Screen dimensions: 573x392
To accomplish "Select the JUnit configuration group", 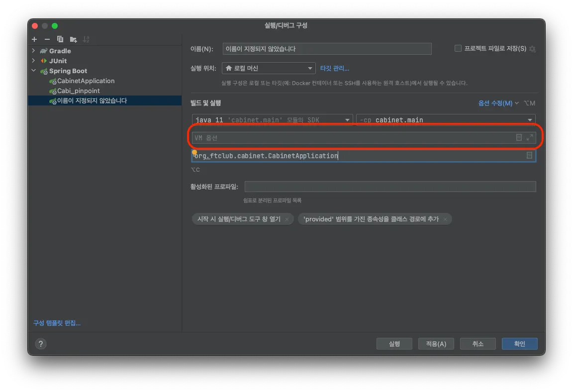I will [x=58, y=61].
